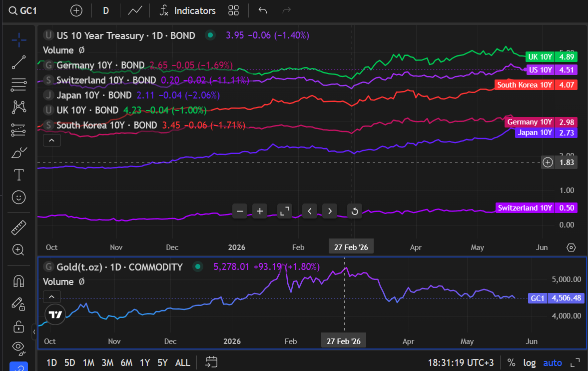Select the ALL time range
Screen dimensions: 588x371
(x=183, y=362)
